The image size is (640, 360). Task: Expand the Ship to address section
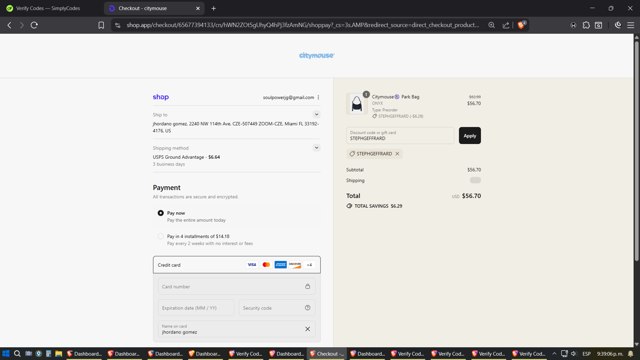click(316, 114)
